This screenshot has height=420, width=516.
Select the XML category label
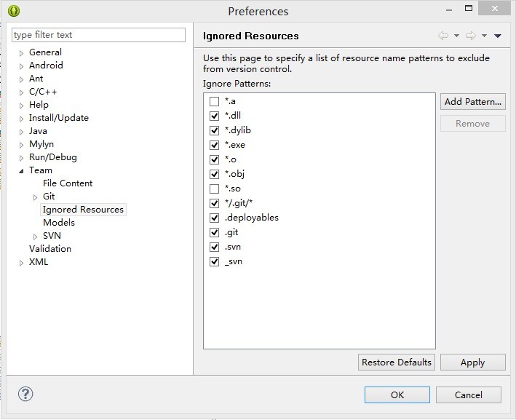(x=39, y=261)
